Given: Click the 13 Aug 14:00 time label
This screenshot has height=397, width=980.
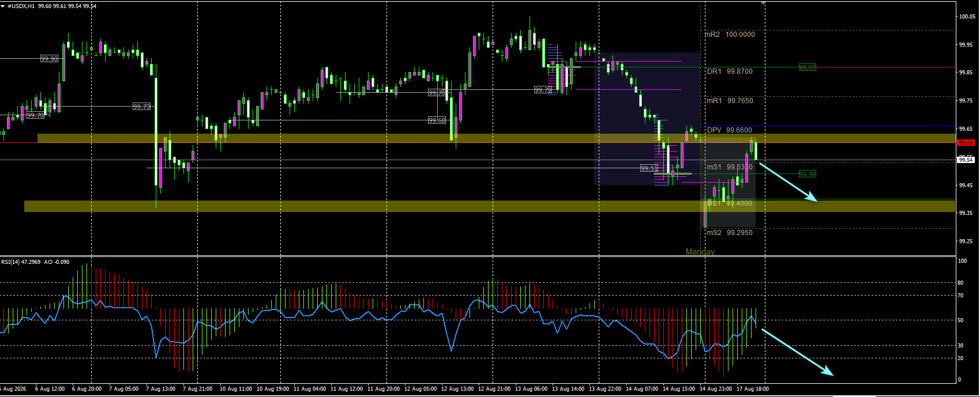Looking at the screenshot, I should (568, 389).
